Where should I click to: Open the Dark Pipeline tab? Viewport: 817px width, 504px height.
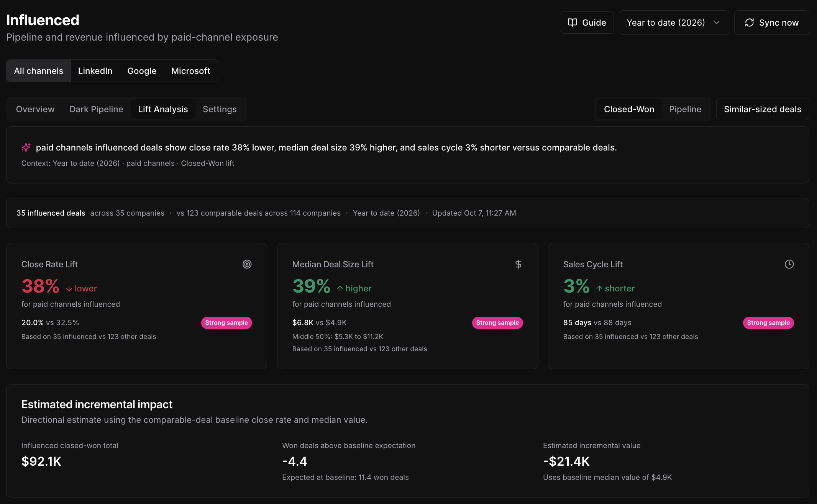point(96,109)
